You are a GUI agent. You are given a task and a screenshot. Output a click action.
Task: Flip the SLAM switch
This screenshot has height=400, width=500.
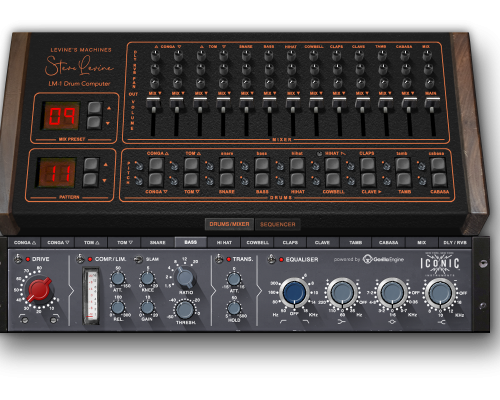coord(138,259)
